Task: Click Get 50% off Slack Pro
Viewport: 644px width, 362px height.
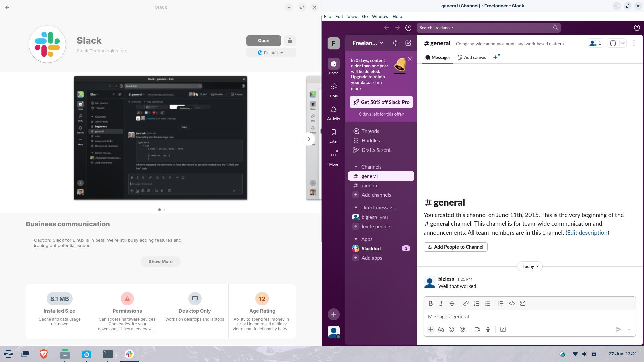Action: tap(381, 102)
